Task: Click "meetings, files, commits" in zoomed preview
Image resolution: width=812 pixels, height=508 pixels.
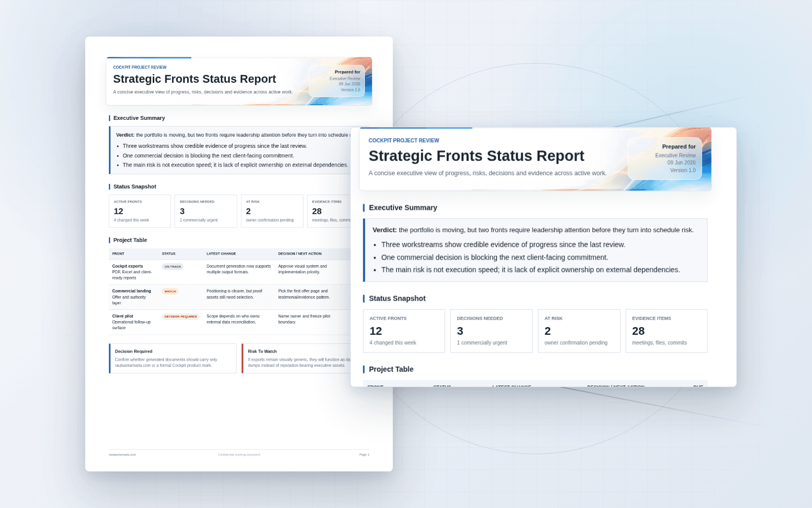Action: [659, 342]
